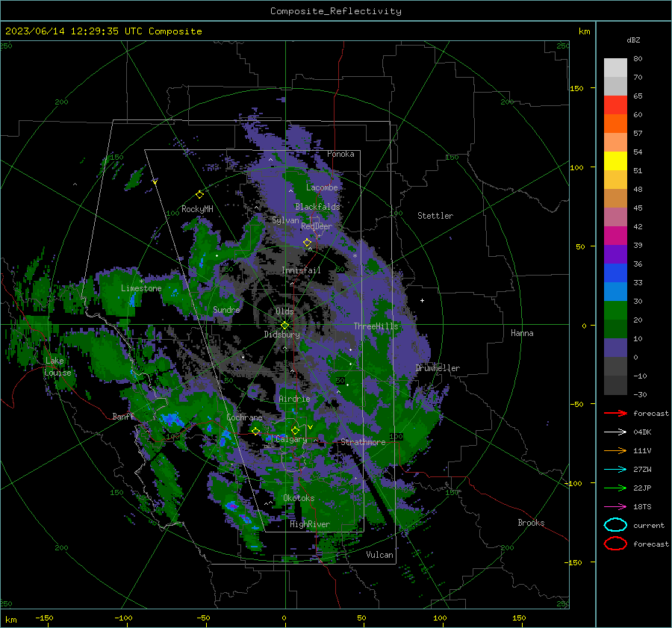Image resolution: width=672 pixels, height=628 pixels.
Task: Click the Innisfail town label
Action: [301, 270]
